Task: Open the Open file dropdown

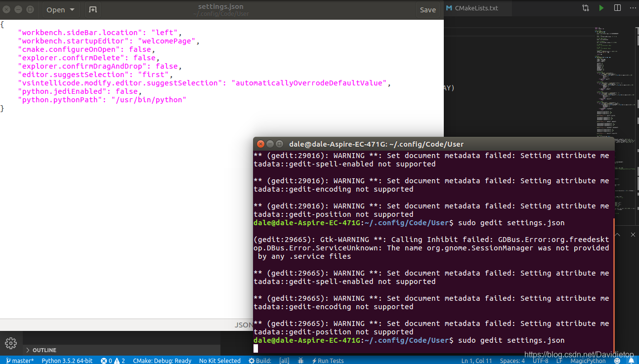Action: coord(60,9)
